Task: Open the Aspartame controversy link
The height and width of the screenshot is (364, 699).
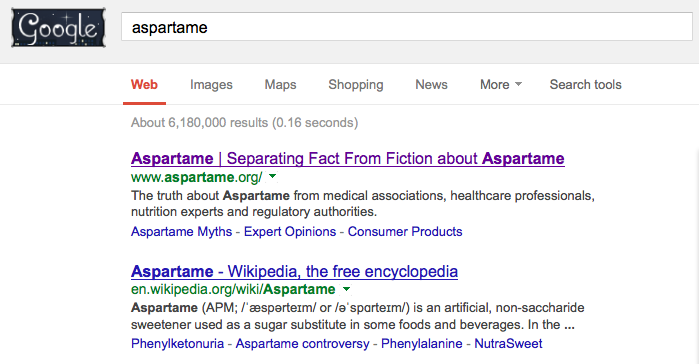Action: (302, 344)
